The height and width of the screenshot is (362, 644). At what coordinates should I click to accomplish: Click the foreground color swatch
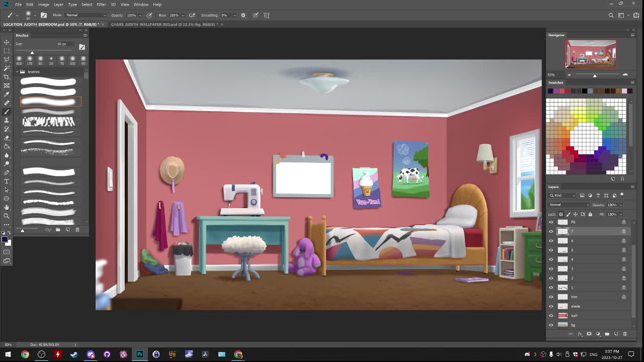pos(5,239)
